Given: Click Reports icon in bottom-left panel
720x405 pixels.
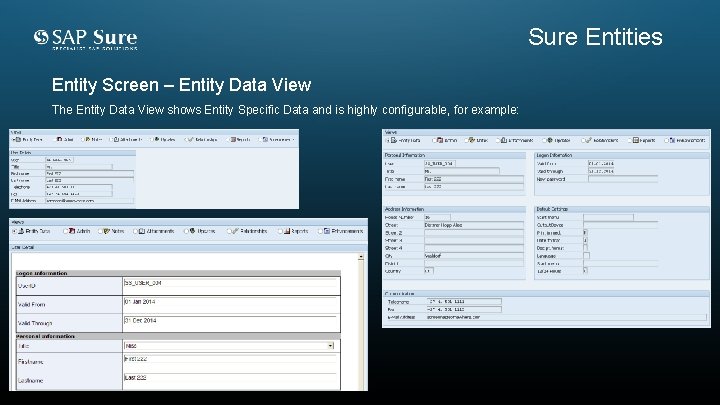Looking at the screenshot, I should 287,231.
